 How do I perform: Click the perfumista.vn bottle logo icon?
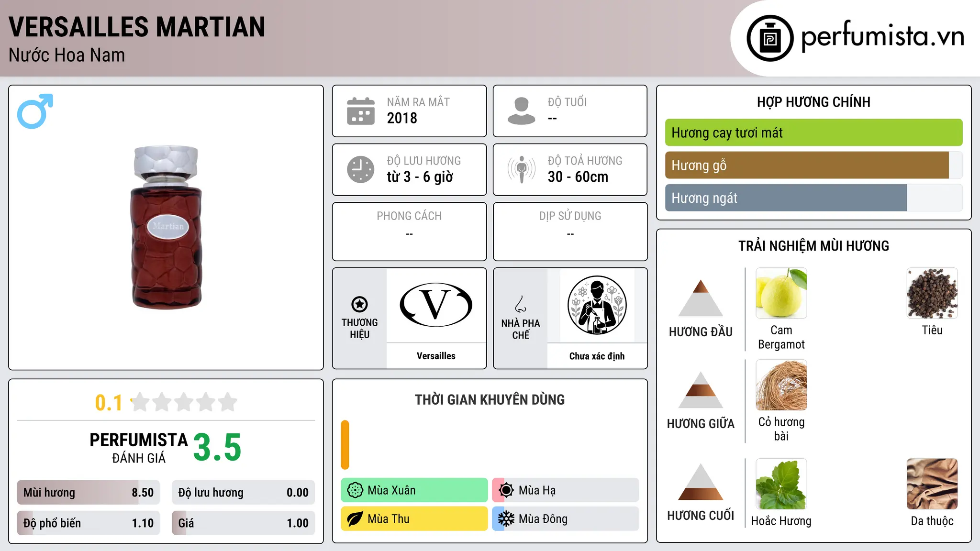click(x=770, y=38)
